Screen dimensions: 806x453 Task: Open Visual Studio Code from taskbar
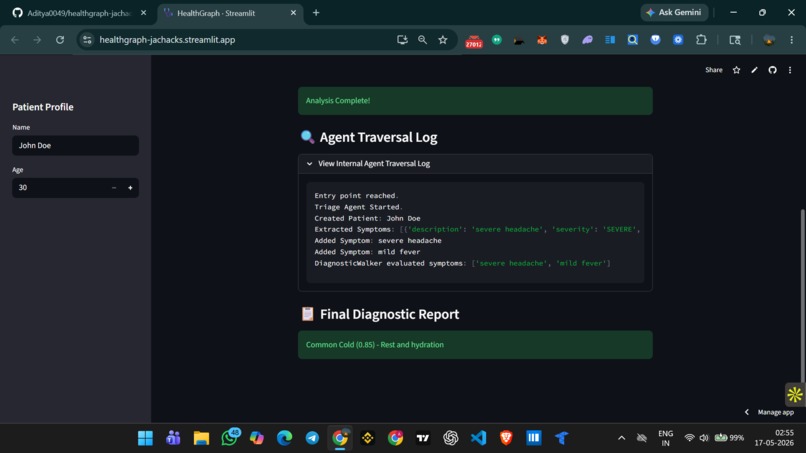coord(479,438)
